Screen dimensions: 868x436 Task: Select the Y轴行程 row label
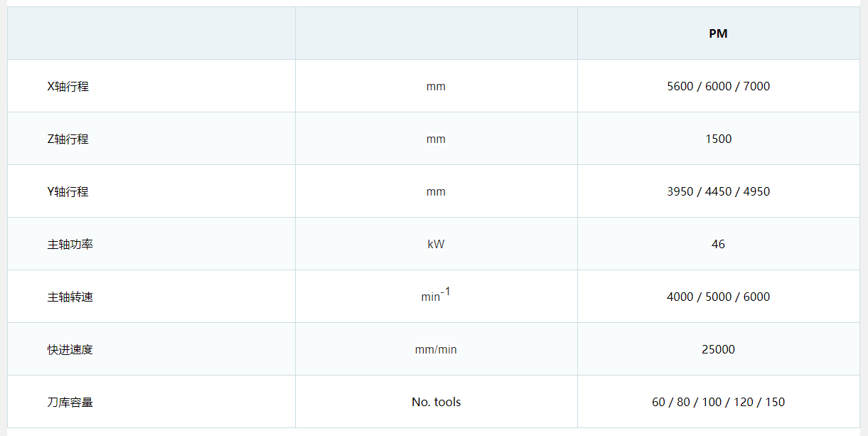coord(68,191)
